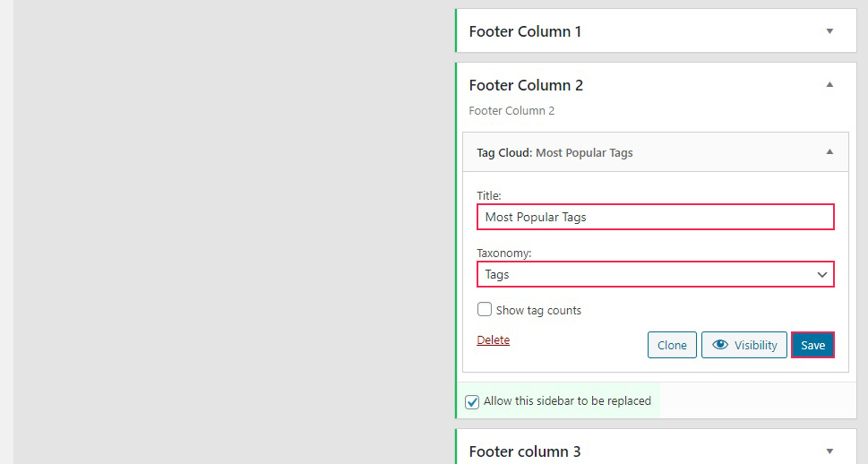Click the Footer column 3 heading

[x=525, y=451]
